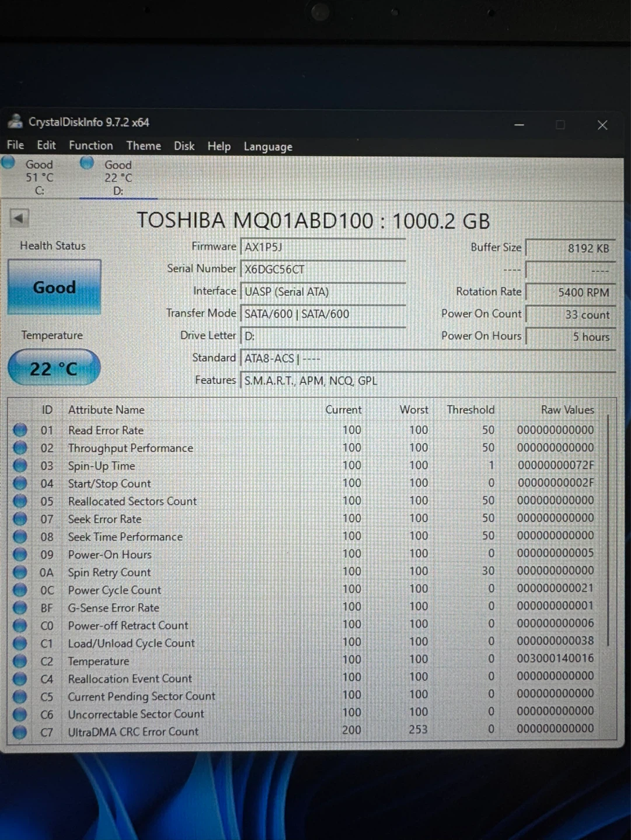Image resolution: width=631 pixels, height=840 pixels.
Task: Click the Power On Hours value 5 hours
Action: pos(570,337)
